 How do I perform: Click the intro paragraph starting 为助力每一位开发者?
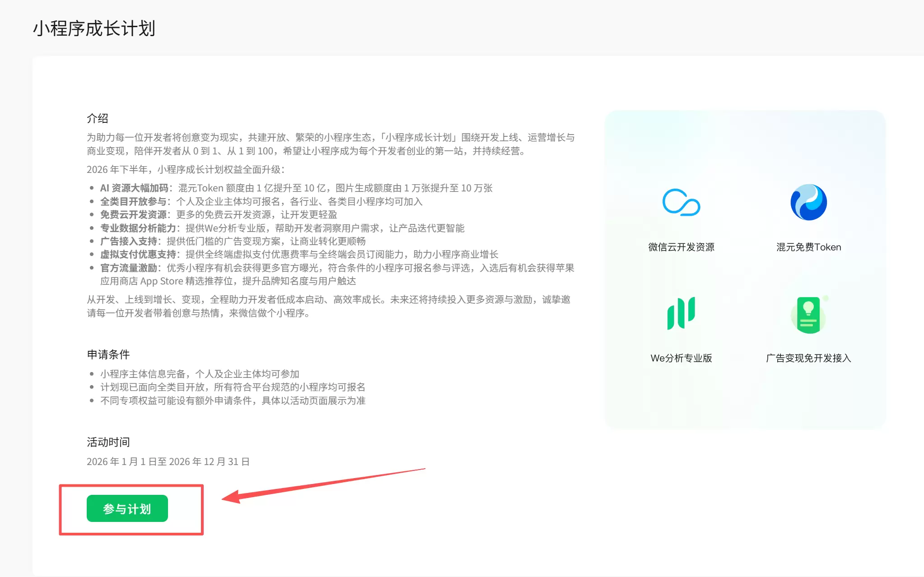(x=331, y=144)
